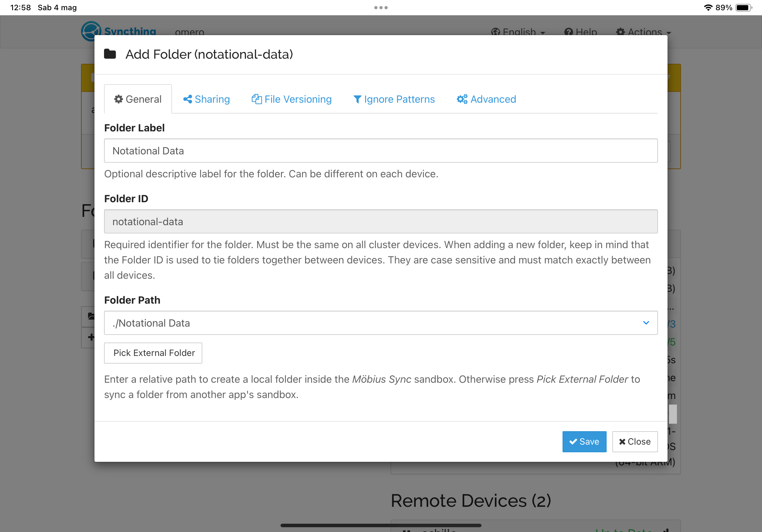This screenshot has width=762, height=532.
Task: Click the Folder Path input field
Action: pyautogui.click(x=365, y=323)
